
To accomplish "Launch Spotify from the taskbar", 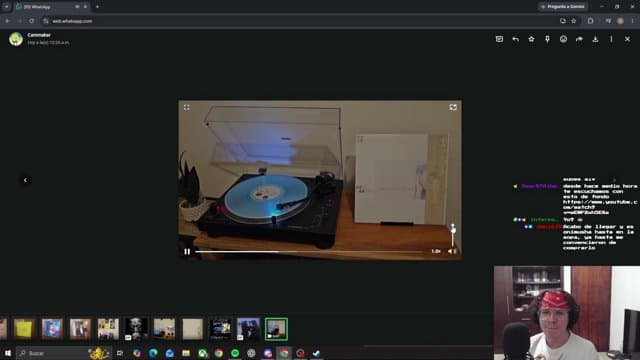I will pos(235,353).
